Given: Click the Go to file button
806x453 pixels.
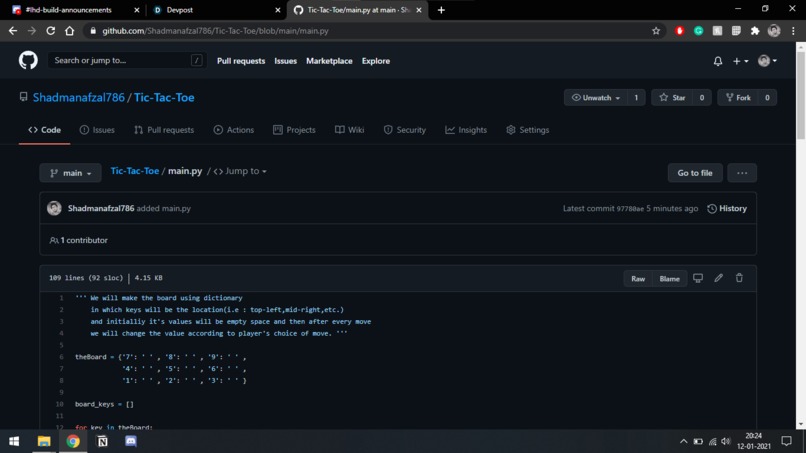Looking at the screenshot, I should coord(695,173).
